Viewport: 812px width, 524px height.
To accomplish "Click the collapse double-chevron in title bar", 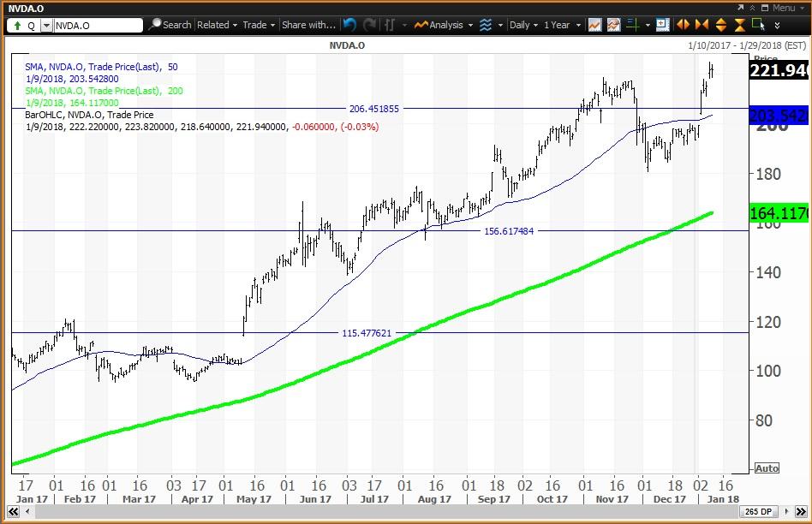I will tap(752, 8).
